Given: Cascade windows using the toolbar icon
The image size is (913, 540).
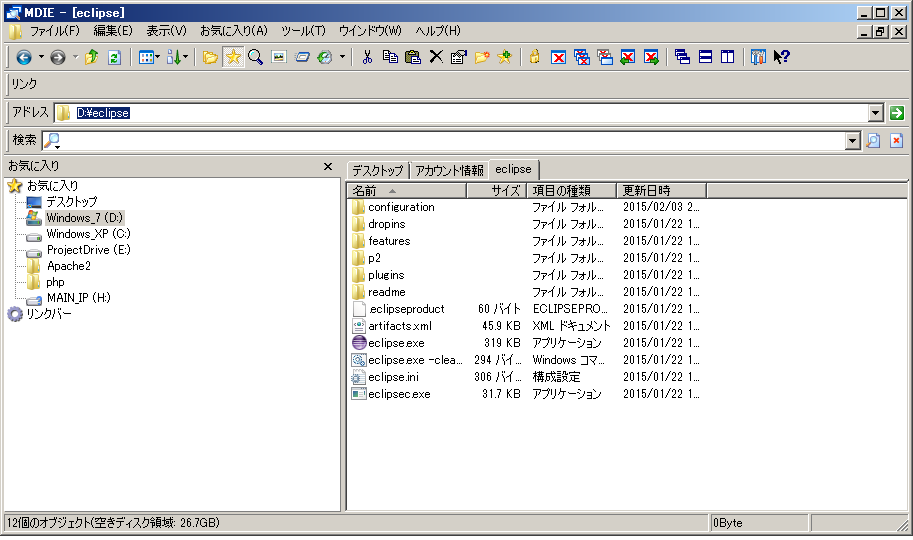Looking at the screenshot, I should click(x=682, y=57).
